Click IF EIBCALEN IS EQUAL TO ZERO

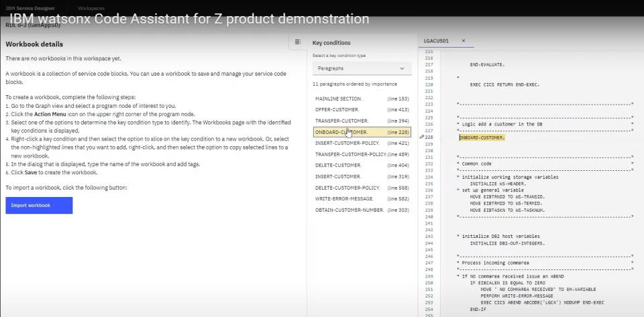[508, 283]
